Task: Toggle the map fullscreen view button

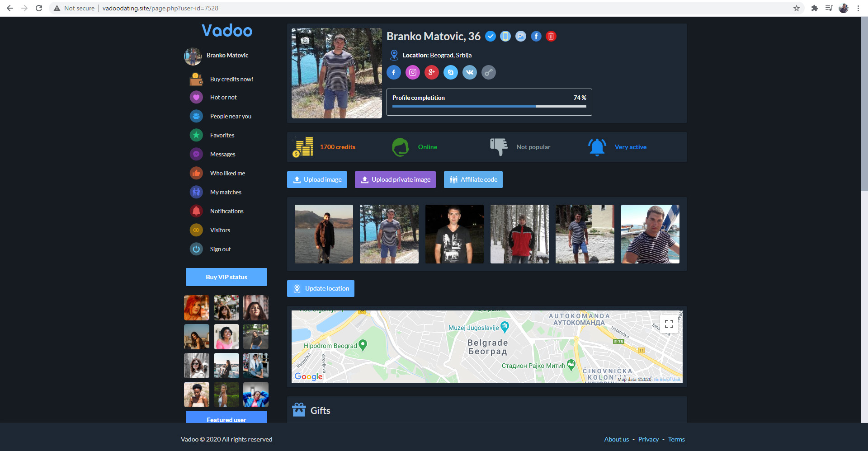Action: [x=669, y=324]
